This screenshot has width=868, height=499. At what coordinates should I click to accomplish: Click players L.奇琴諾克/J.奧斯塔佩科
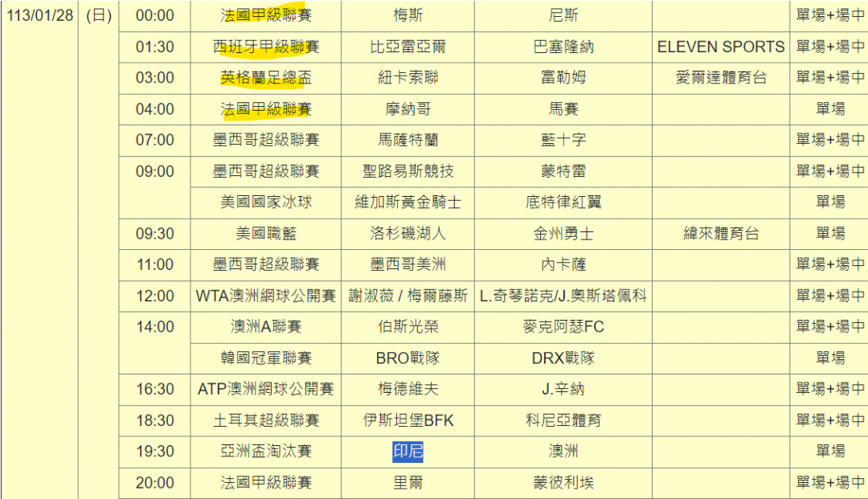[563, 296]
